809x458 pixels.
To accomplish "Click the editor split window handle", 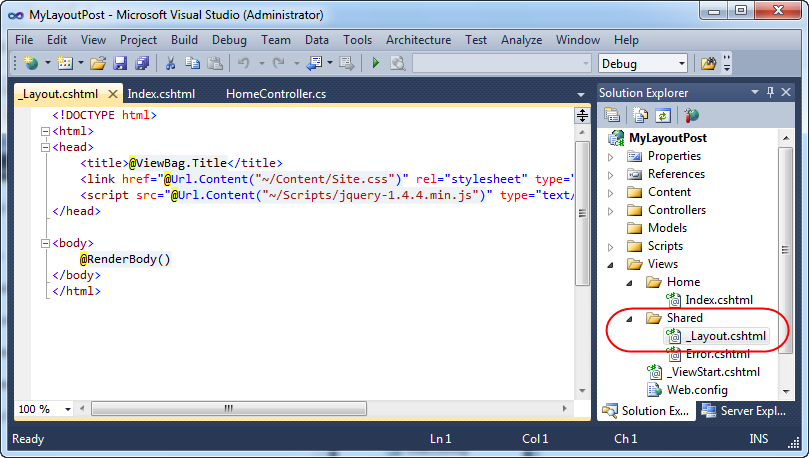I will coord(582,115).
